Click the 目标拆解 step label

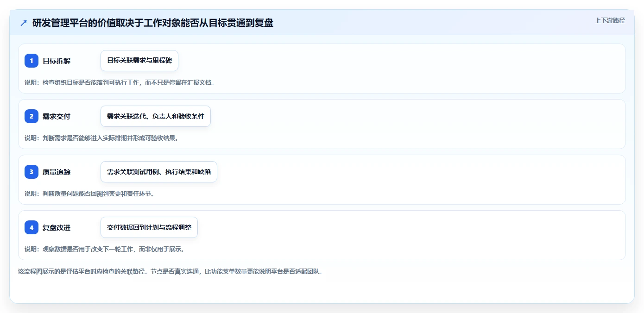57,61
